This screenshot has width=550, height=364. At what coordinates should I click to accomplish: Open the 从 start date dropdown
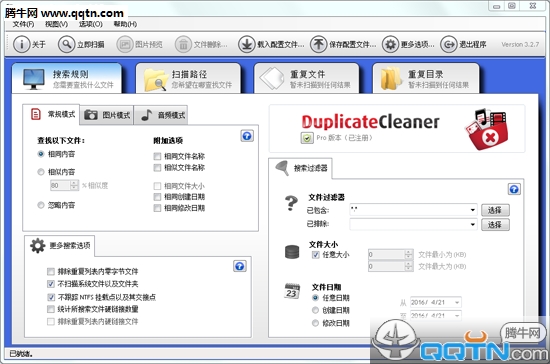(457, 302)
